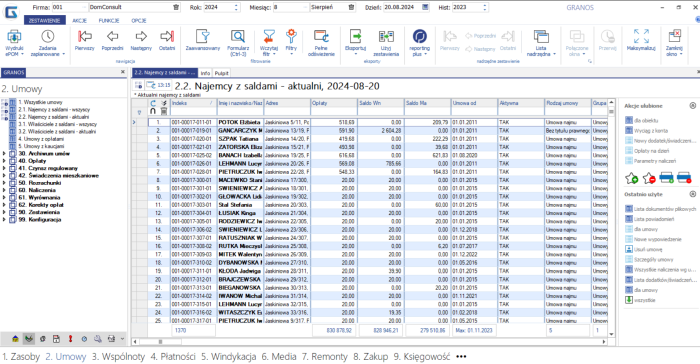The height and width of the screenshot is (364, 700).
Task: Collapse the Ostatnio użyte section
Action: 692,194
